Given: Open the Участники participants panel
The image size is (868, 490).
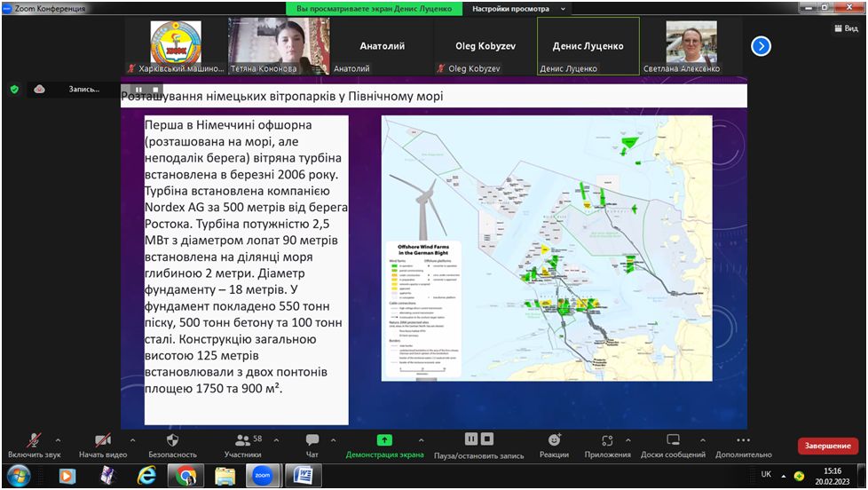Looking at the screenshot, I should (x=242, y=446).
